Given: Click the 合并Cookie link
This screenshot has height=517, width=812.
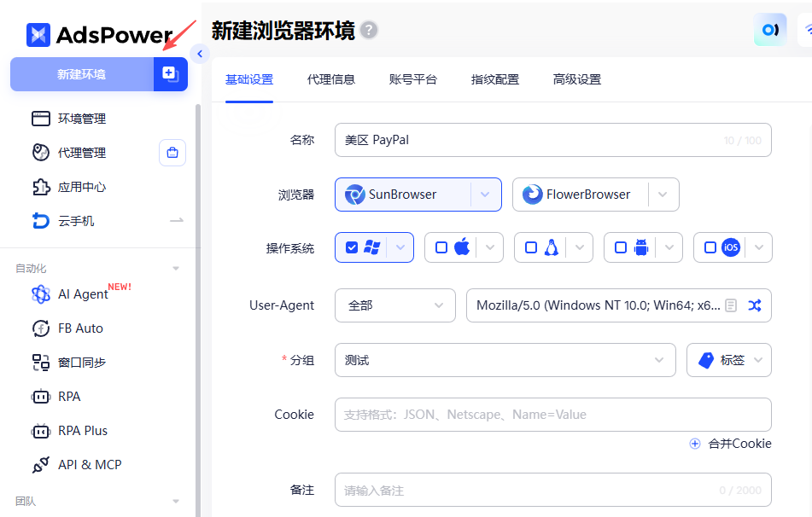Looking at the screenshot, I should click(x=739, y=444).
